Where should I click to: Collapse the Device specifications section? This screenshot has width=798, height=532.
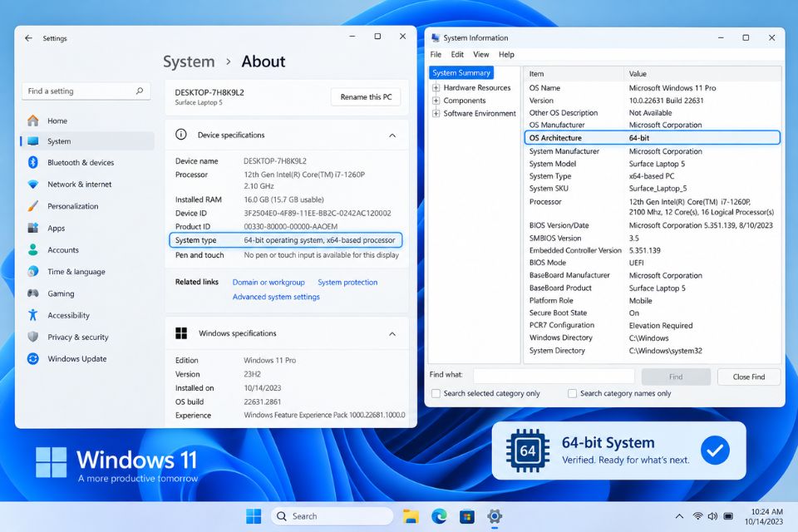[392, 135]
